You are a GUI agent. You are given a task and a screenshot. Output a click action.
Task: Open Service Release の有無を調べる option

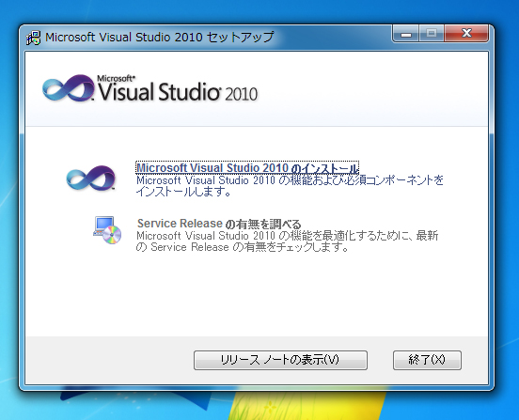[219, 224]
